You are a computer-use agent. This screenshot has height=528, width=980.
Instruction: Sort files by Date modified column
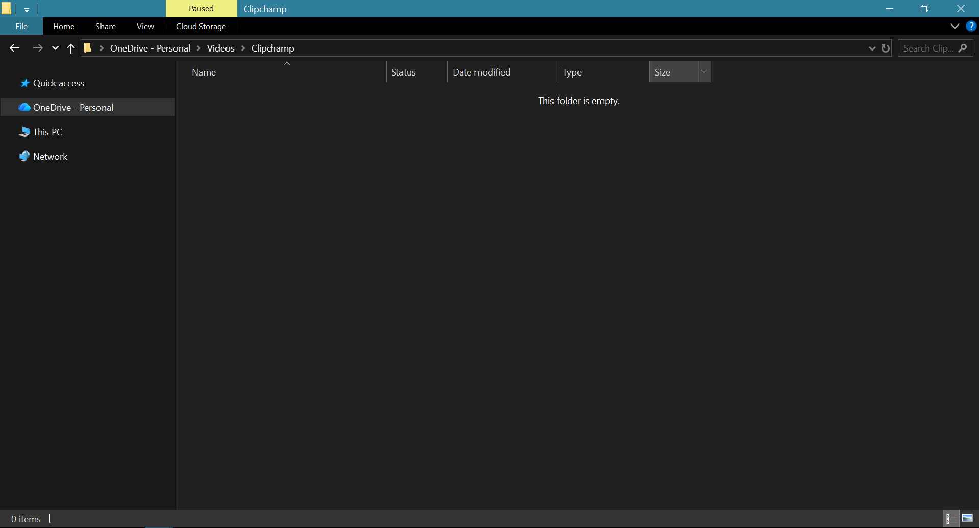point(481,72)
